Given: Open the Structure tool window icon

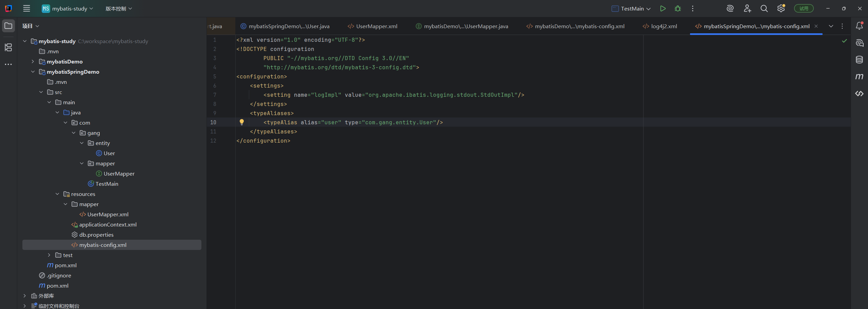Looking at the screenshot, I should click(8, 47).
